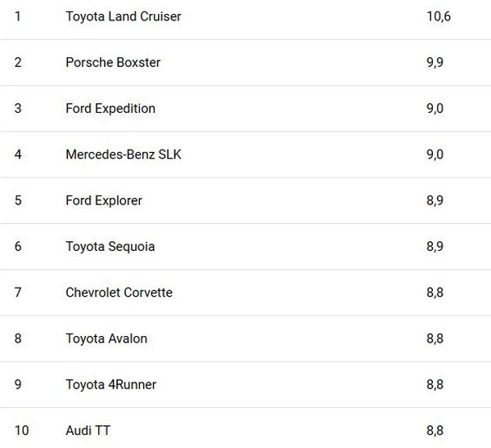
Task: Select the Toyota 4Runner row
Action: tap(245, 384)
